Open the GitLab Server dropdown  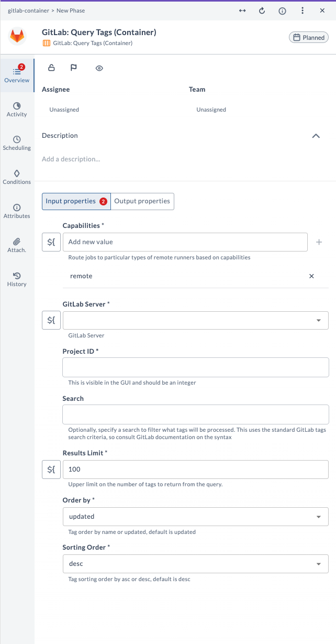(x=196, y=320)
